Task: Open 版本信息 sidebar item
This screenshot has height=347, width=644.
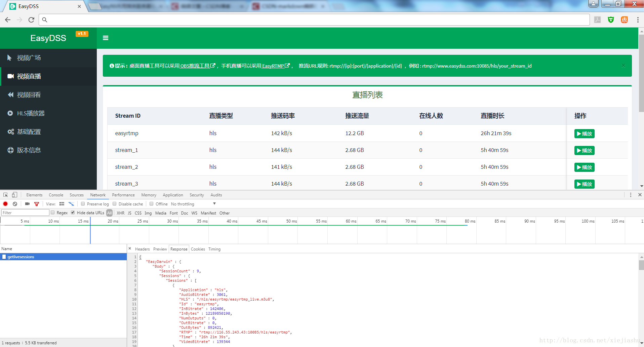Action: 48,150
